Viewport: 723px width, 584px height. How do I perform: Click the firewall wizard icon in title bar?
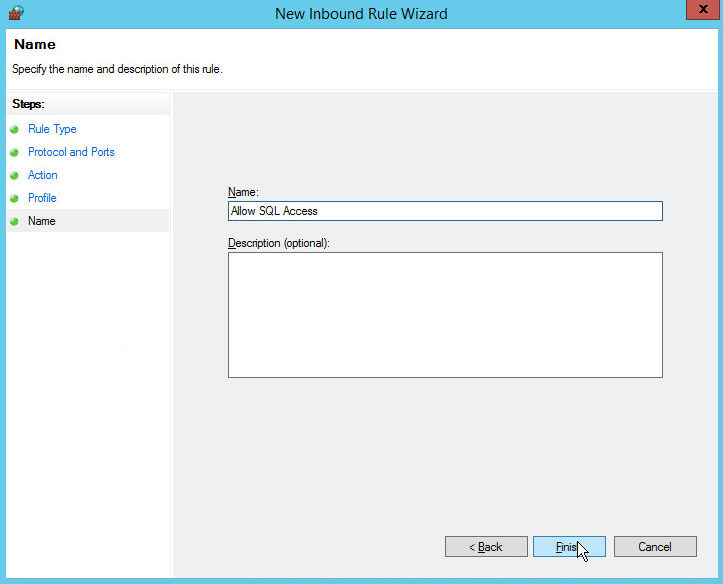15,13
